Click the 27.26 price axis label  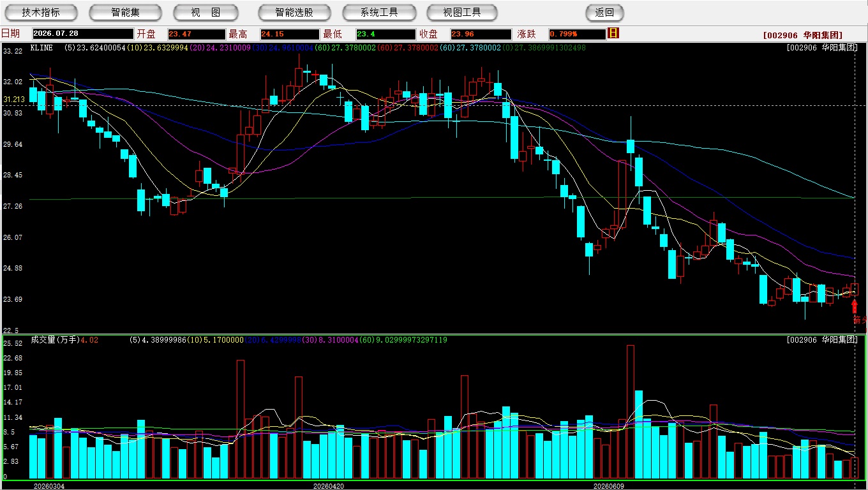pos(13,207)
